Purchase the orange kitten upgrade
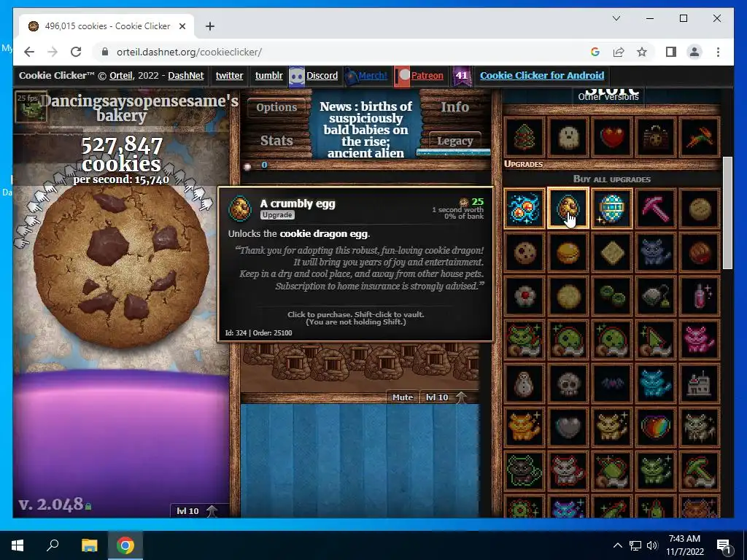 [x=524, y=427]
